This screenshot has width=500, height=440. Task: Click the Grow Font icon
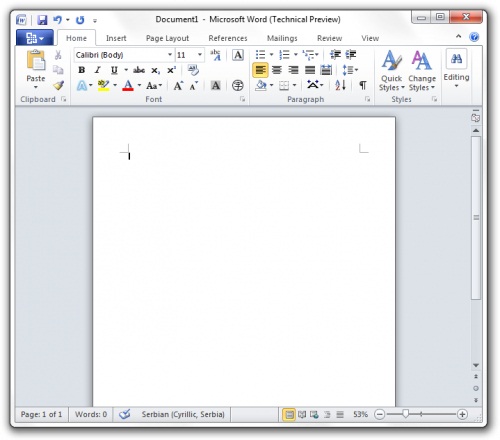click(178, 86)
